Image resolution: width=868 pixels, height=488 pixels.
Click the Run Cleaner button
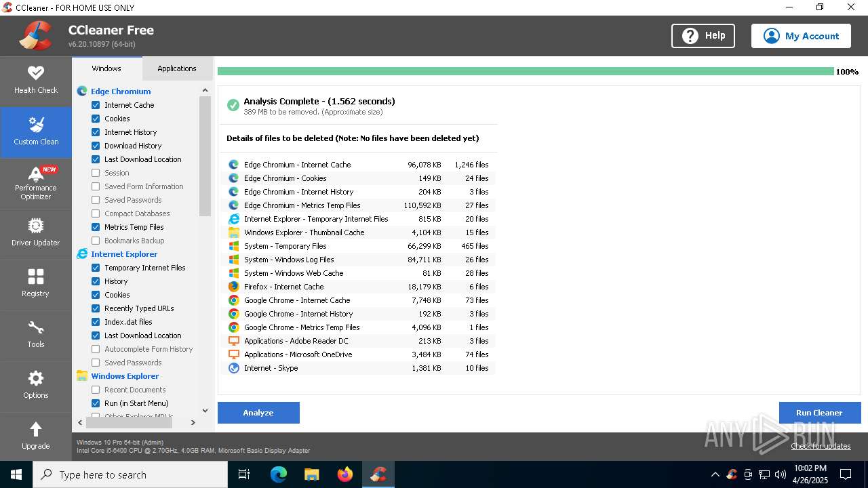819,413
